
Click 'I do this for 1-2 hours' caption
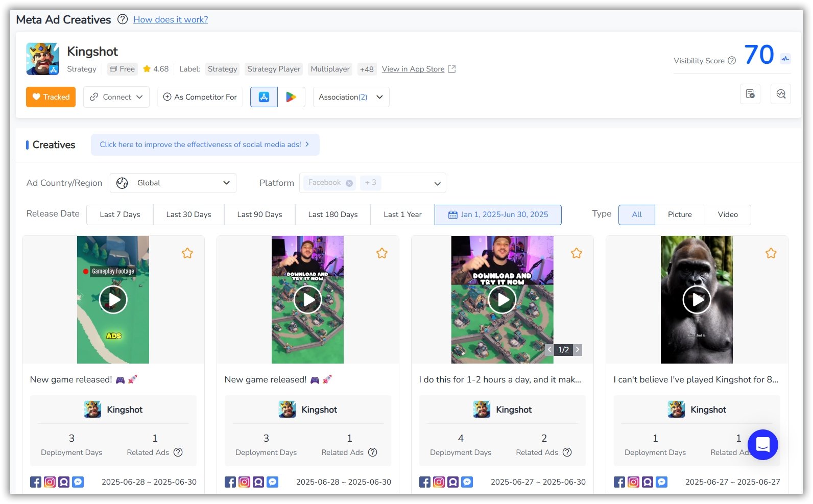point(500,379)
